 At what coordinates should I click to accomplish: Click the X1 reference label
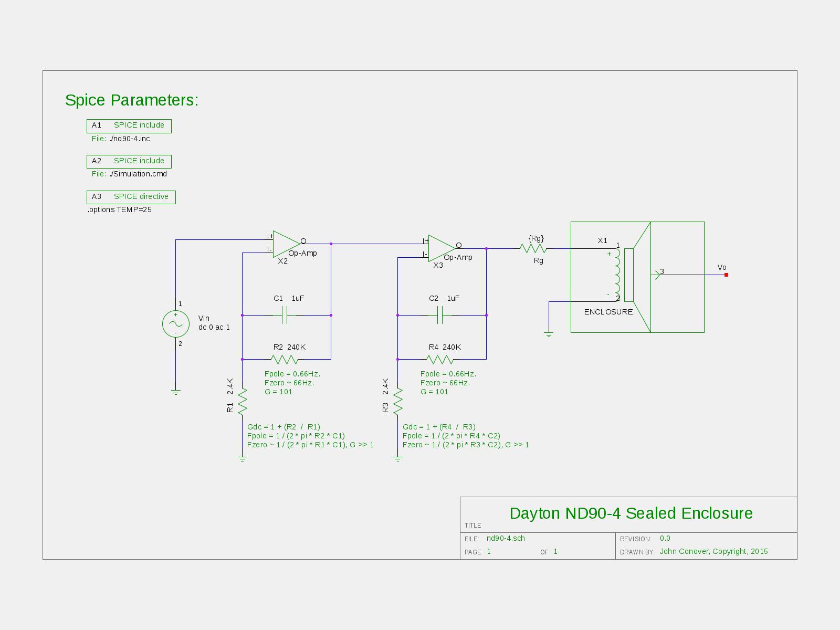(602, 240)
